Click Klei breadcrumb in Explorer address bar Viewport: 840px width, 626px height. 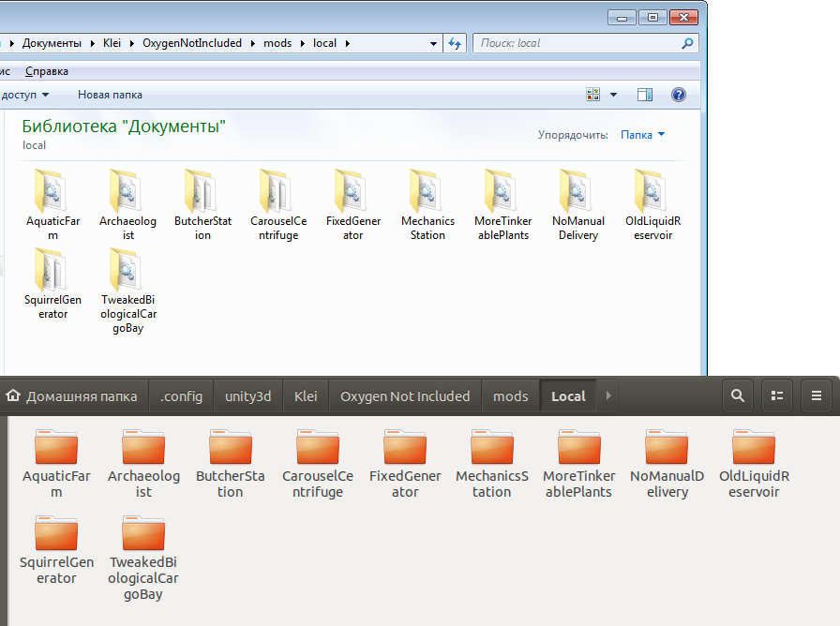coord(112,43)
